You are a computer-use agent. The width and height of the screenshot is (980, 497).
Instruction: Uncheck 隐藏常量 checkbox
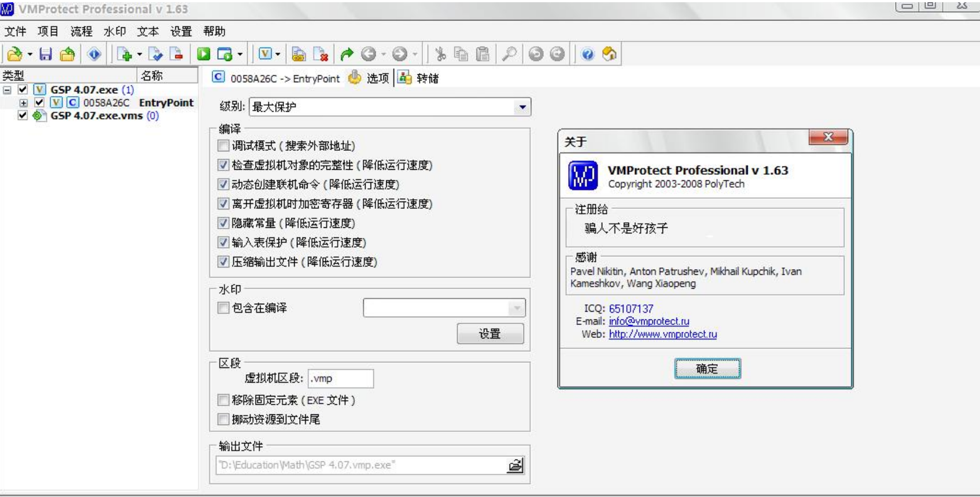click(223, 223)
